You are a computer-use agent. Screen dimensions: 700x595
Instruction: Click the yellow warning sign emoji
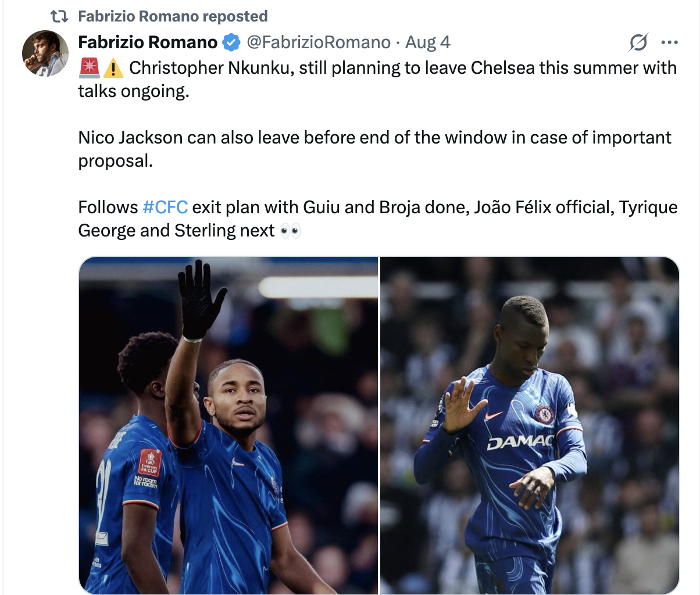[113, 68]
